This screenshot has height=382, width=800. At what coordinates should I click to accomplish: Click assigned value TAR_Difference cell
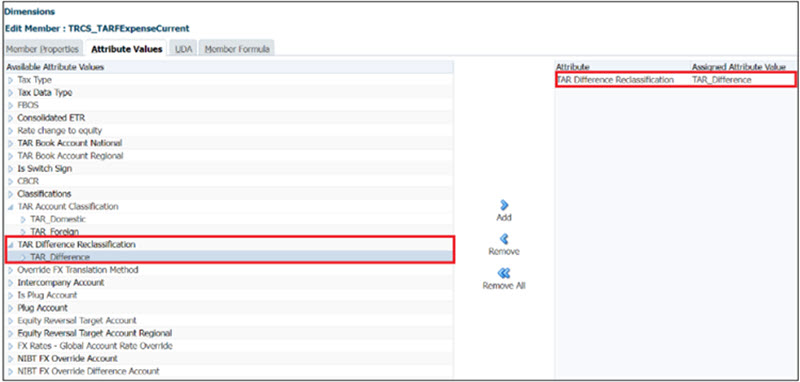721,80
